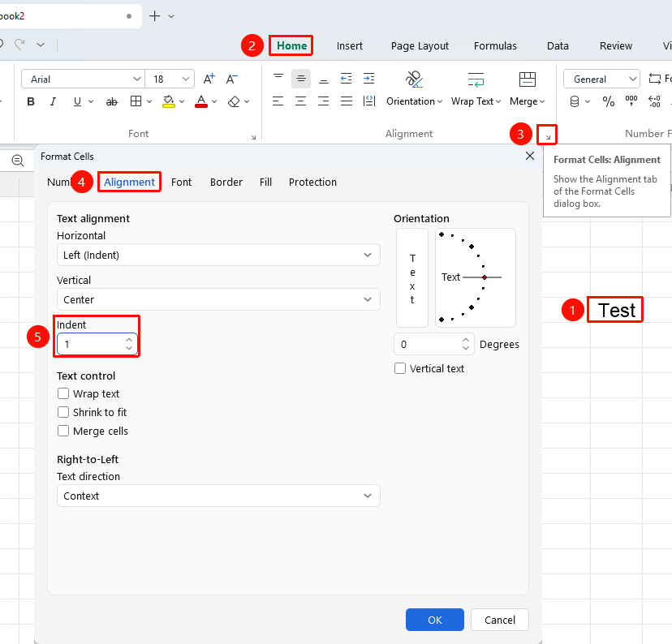Expand the Text direction Context dropdown
The image size is (672, 644).
click(x=218, y=496)
